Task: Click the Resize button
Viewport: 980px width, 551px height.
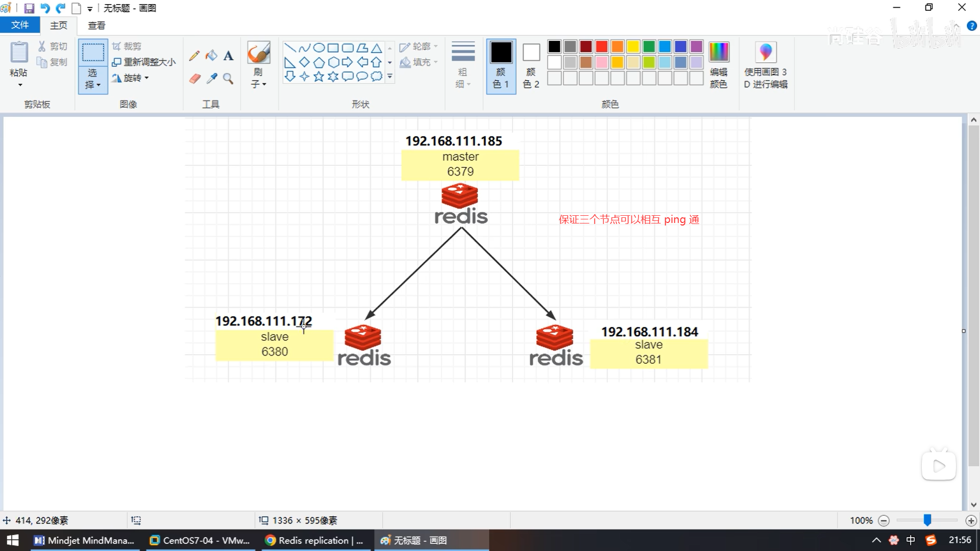Action: [x=144, y=62]
